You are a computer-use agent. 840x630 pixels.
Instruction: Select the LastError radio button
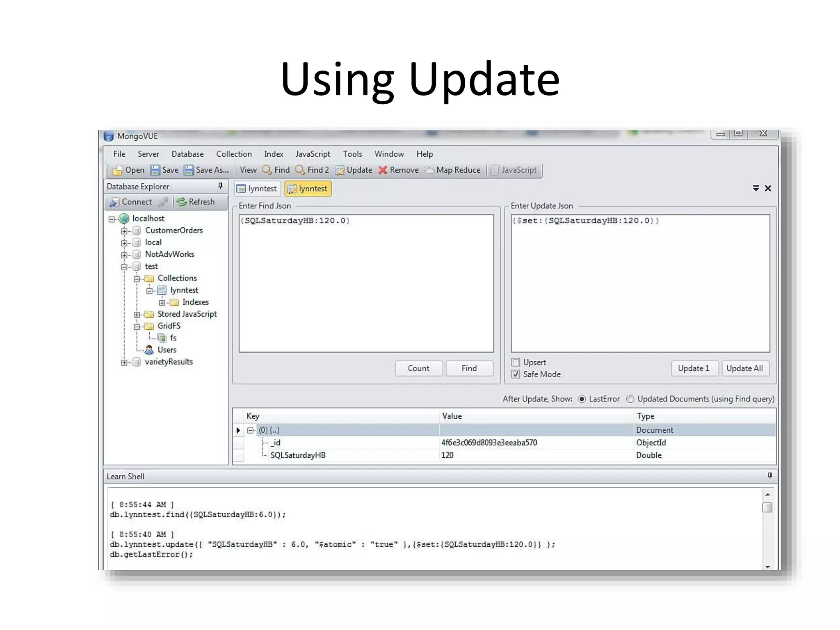(582, 399)
